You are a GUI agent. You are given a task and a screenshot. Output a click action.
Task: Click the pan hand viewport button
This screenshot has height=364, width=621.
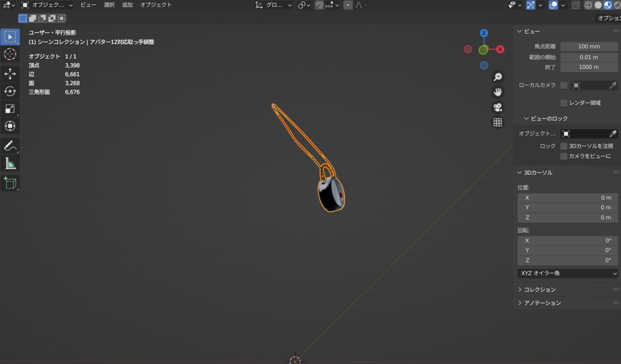pos(497,92)
